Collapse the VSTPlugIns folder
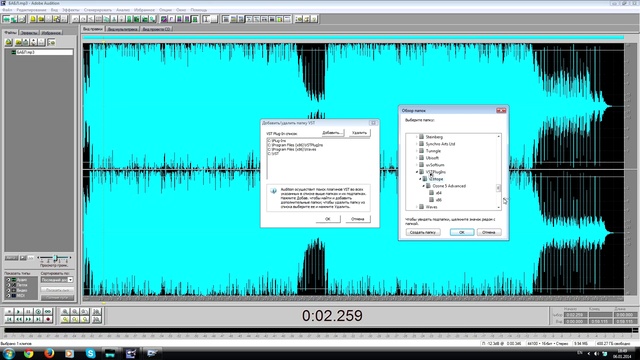The width and height of the screenshot is (640, 360). pos(417,172)
